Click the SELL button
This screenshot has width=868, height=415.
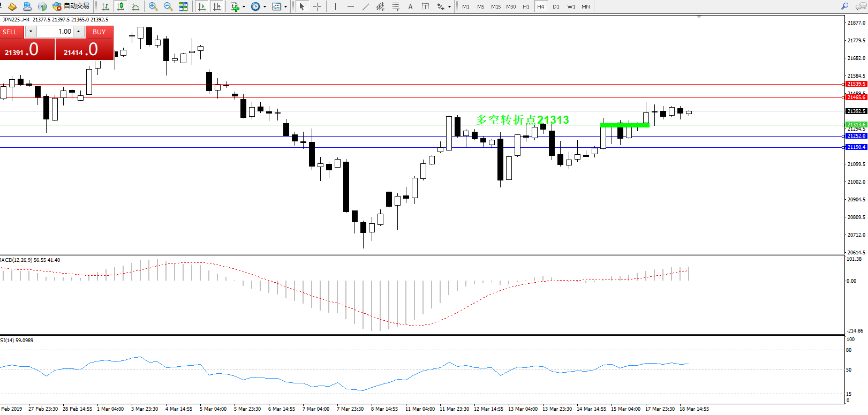click(10, 32)
